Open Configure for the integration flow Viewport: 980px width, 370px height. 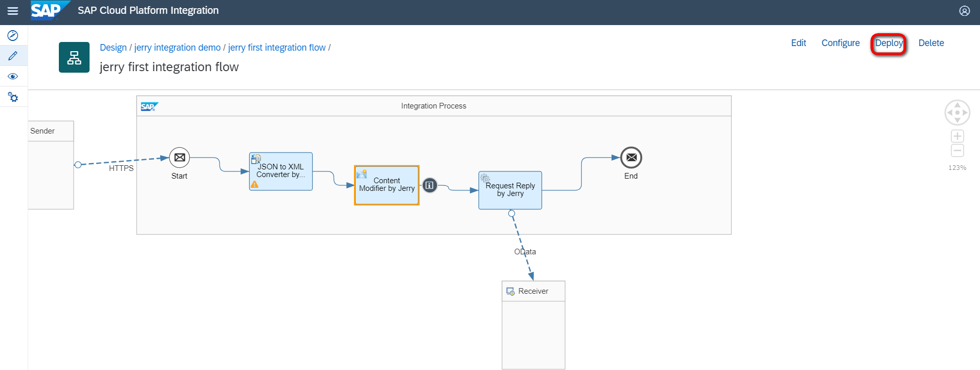840,43
